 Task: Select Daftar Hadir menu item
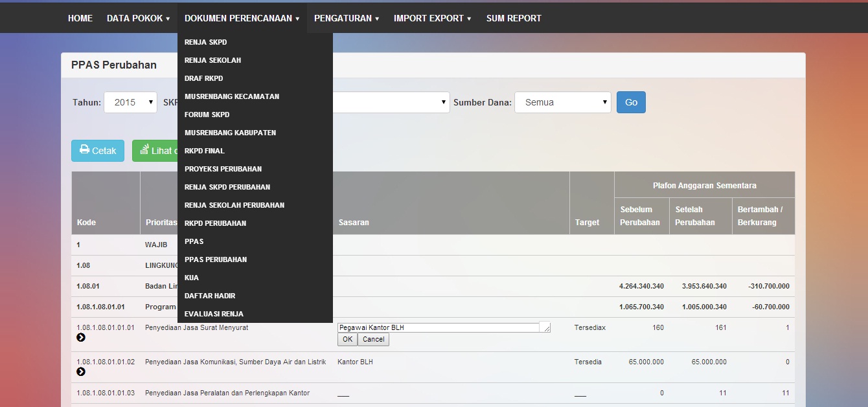tap(209, 296)
